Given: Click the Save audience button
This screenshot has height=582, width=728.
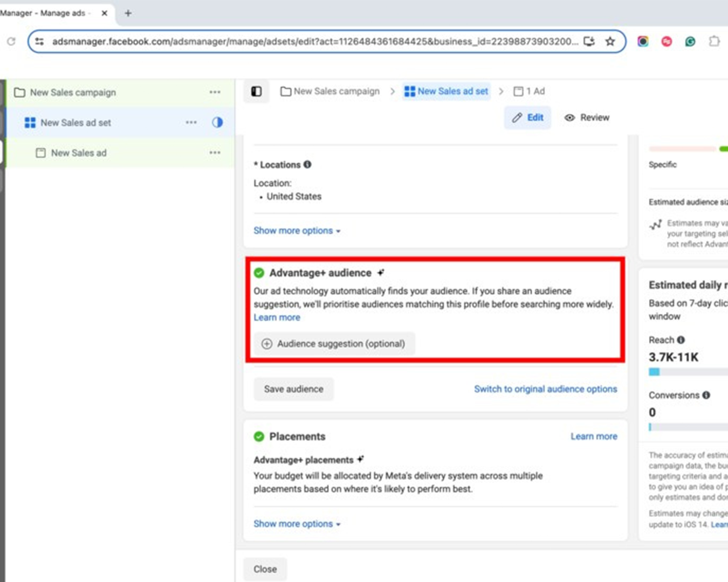Looking at the screenshot, I should pyautogui.click(x=293, y=389).
